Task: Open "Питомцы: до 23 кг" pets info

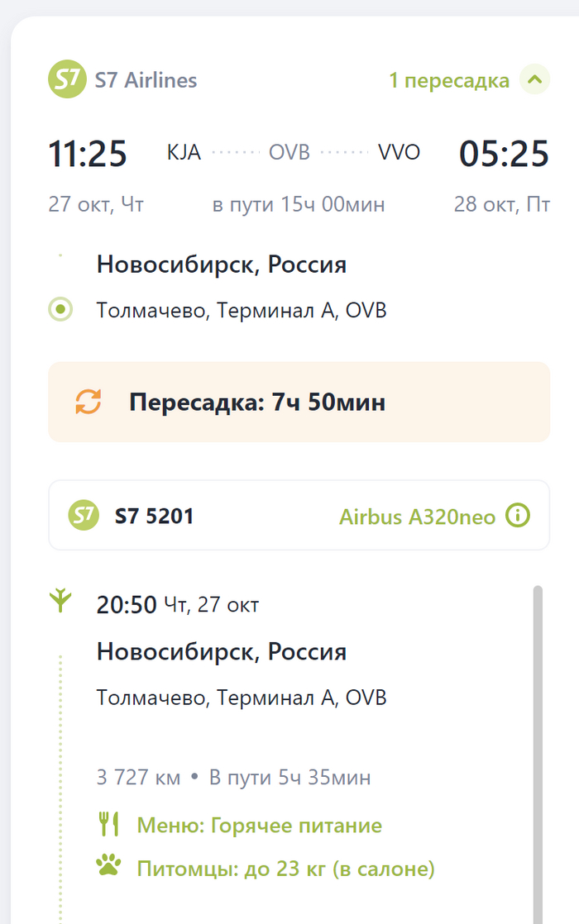Action: coord(285,869)
